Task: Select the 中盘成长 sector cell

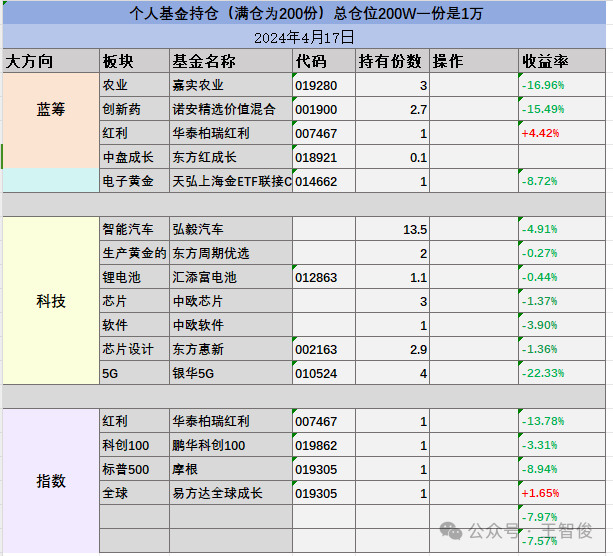Action: 134,157
